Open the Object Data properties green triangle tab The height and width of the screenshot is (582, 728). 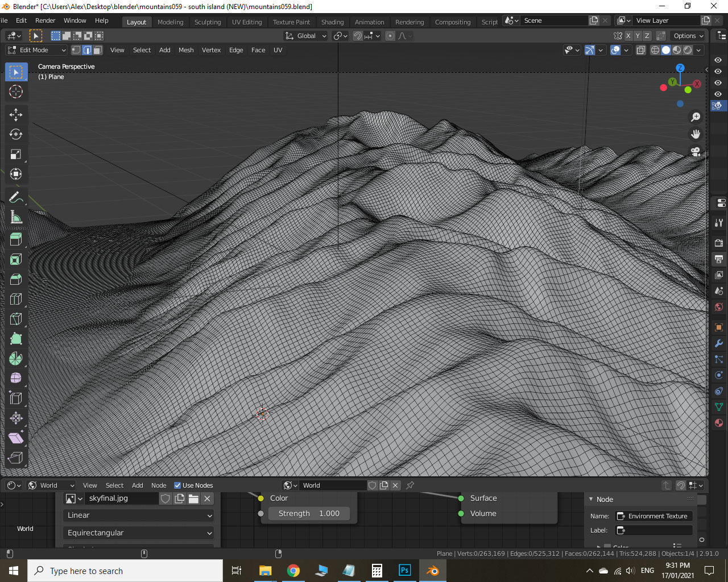[x=719, y=407]
